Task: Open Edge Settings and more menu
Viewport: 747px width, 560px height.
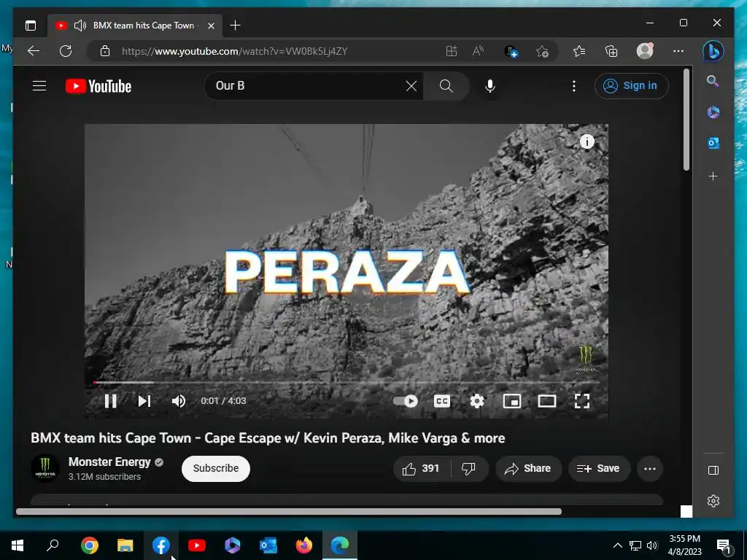Action: pyautogui.click(x=678, y=51)
